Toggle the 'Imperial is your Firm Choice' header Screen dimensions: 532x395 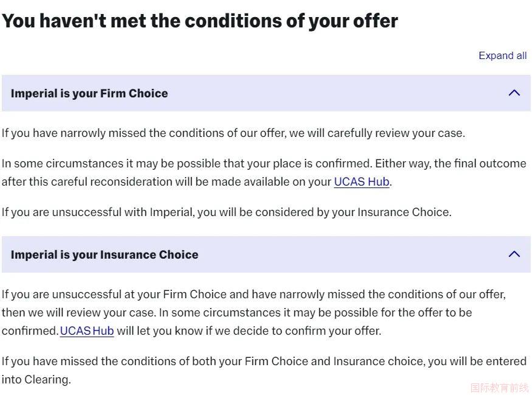(266, 93)
